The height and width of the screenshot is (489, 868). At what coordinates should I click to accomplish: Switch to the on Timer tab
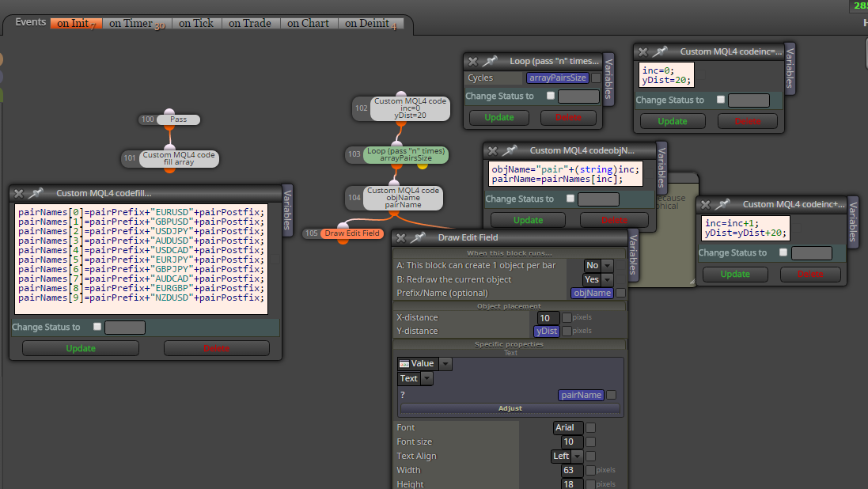coord(137,23)
